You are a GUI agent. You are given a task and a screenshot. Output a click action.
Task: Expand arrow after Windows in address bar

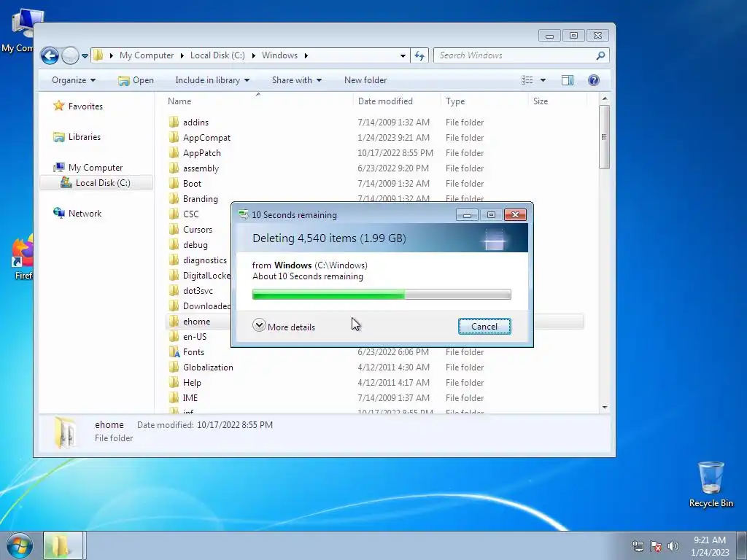pos(306,55)
